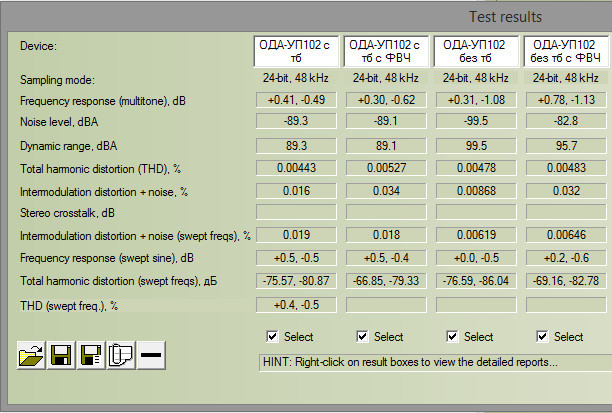Viewport: 612px width, 413px height.
Task: Click swept THD result box '-76.59, -86.04'
Action: [x=476, y=281]
